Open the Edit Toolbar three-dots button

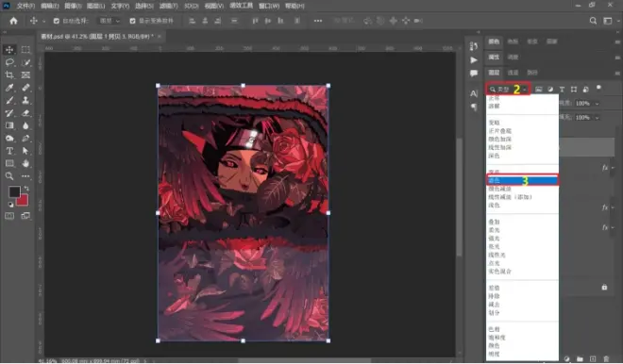25,175
